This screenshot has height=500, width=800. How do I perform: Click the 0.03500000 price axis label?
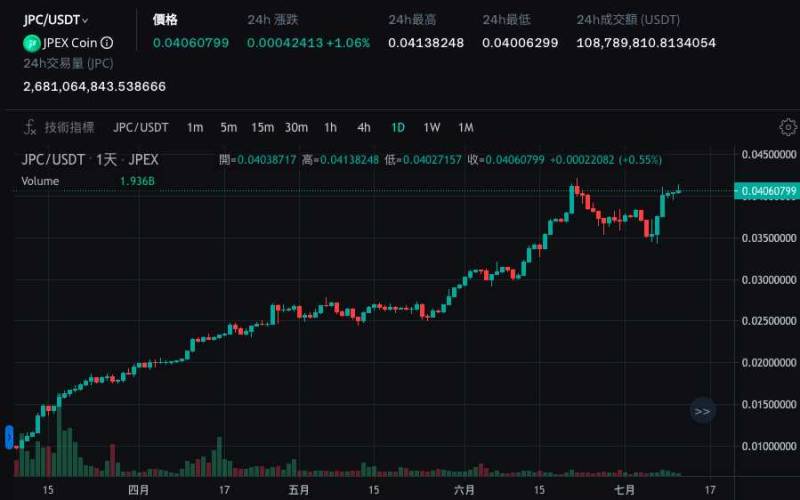769,238
